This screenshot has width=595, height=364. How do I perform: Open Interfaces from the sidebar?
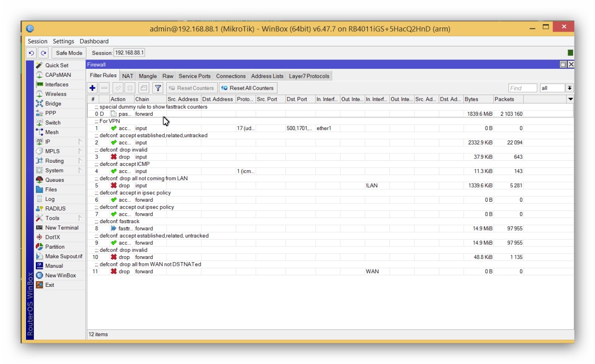click(x=56, y=85)
